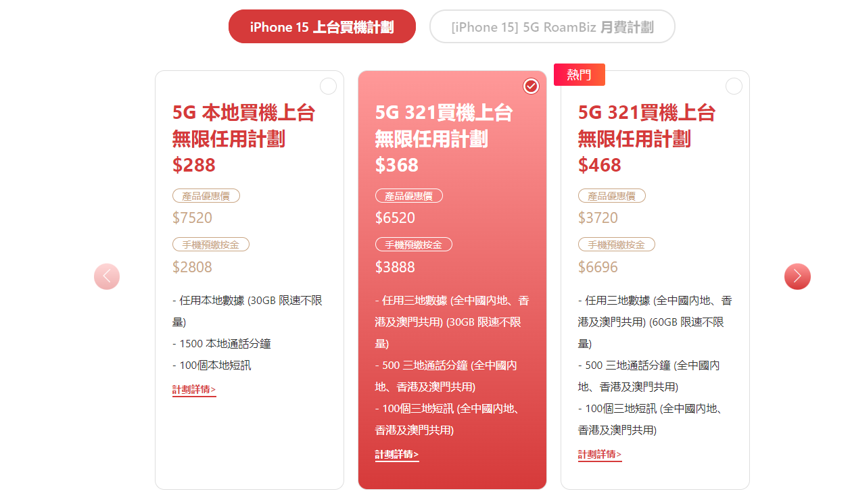The height and width of the screenshot is (504, 850).
Task: Open the 5G RoamBiz 月費計劃 tab
Action: (x=552, y=27)
